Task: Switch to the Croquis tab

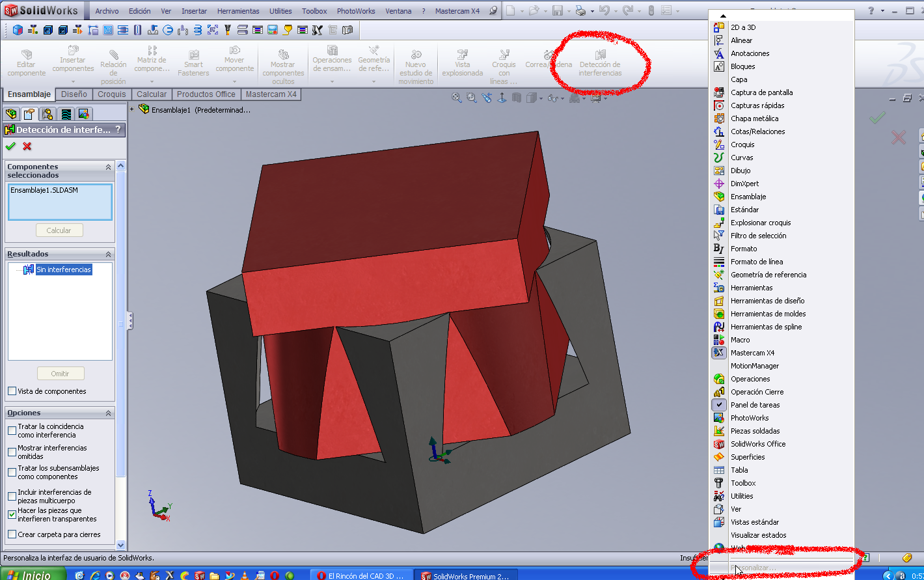Action: [x=112, y=94]
